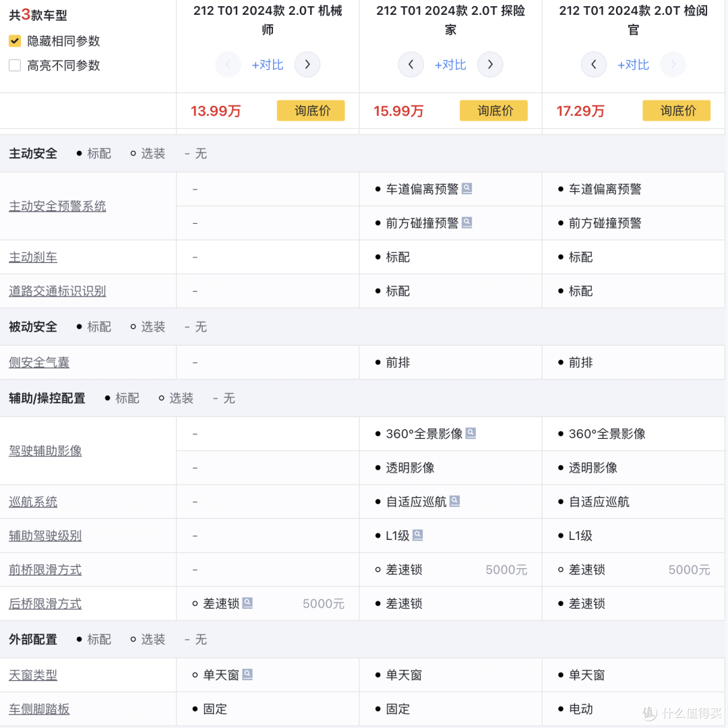Uncheck the 隐藏相同参数 checkbox
This screenshot has width=728, height=728.
click(14, 41)
